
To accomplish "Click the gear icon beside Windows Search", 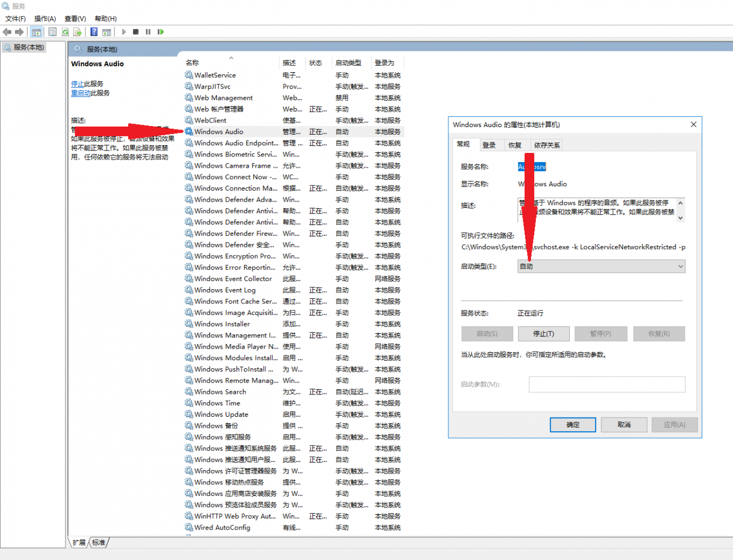I will [x=189, y=392].
